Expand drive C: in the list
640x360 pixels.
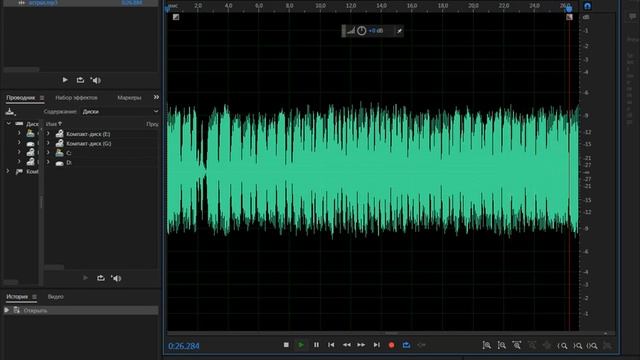tap(48, 153)
